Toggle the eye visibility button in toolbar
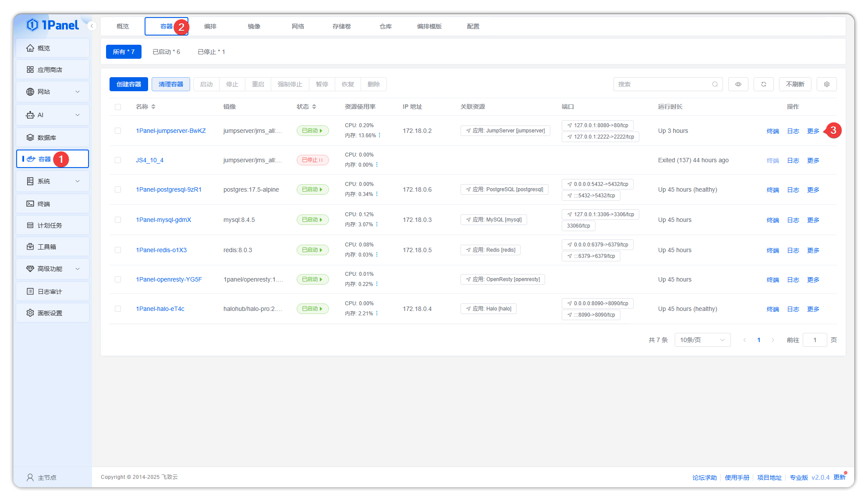The height and width of the screenshot is (496, 868). pos(738,84)
